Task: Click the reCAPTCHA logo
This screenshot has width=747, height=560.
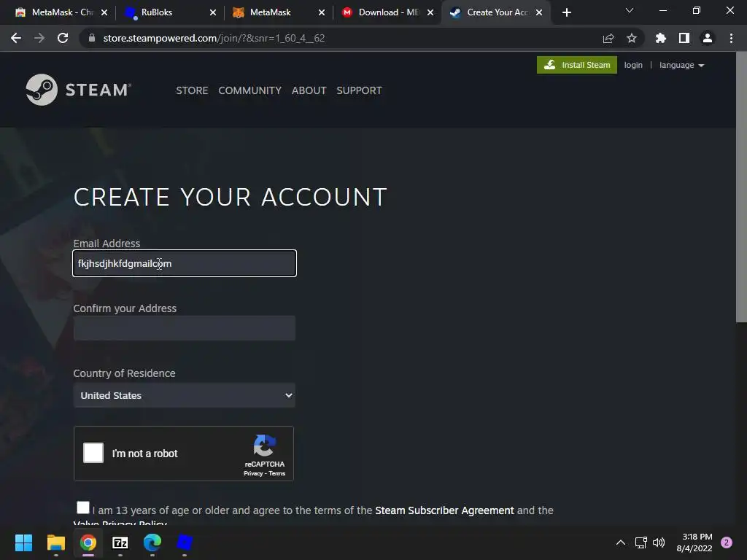Action: [264, 446]
